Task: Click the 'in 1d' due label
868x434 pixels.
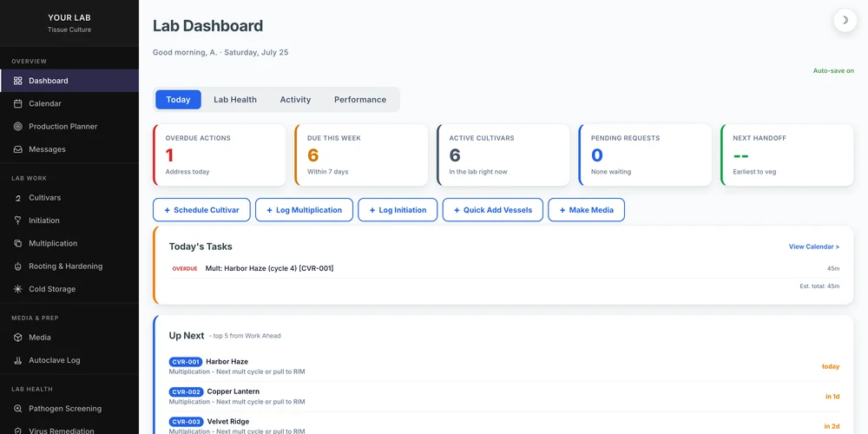Action: click(832, 397)
